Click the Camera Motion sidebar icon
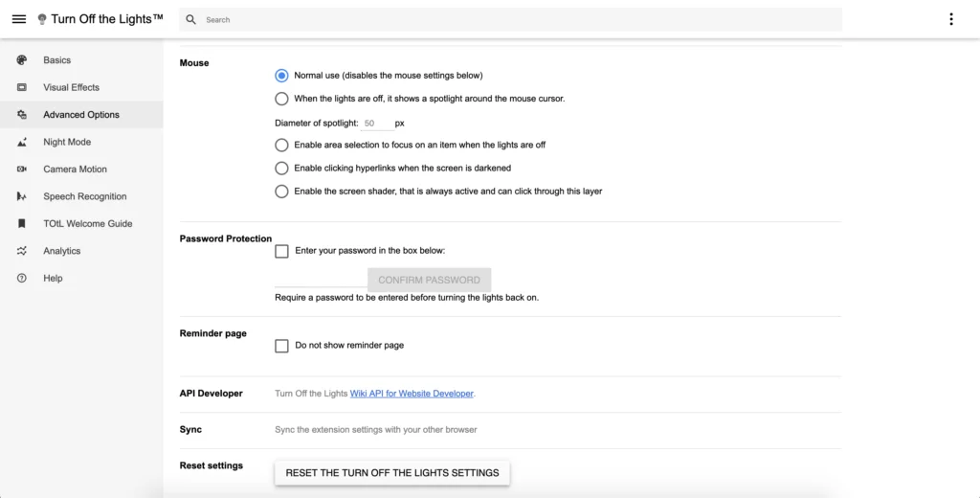Viewport: 980px width, 498px height. click(x=22, y=170)
